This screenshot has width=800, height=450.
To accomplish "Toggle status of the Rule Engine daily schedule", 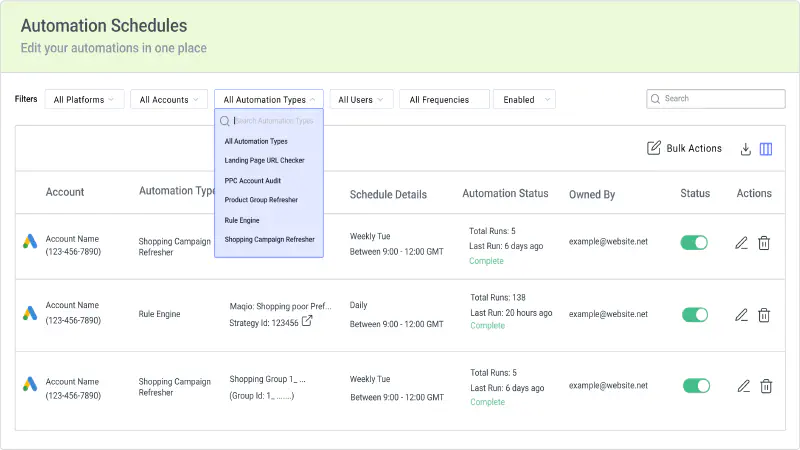I will (695, 314).
